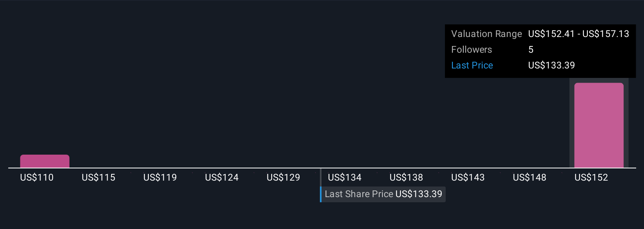This screenshot has width=644, height=229.
Task: Click the small pink bar at US$110
Action: (x=45, y=161)
